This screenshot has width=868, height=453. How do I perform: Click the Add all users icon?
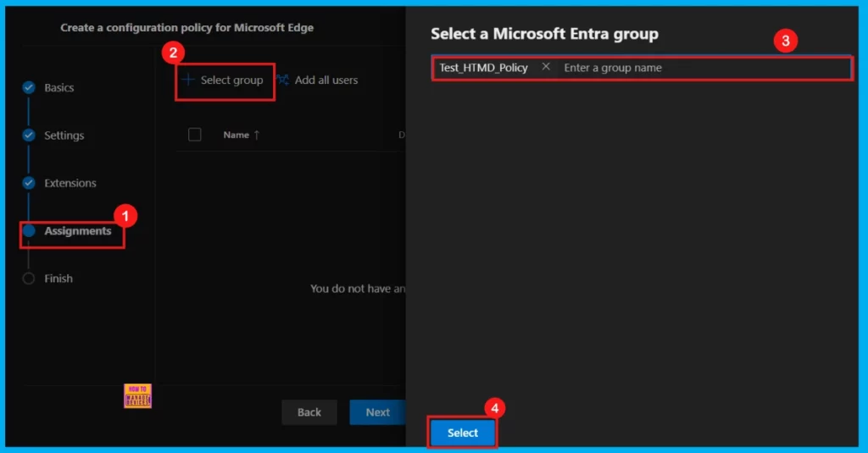point(283,80)
